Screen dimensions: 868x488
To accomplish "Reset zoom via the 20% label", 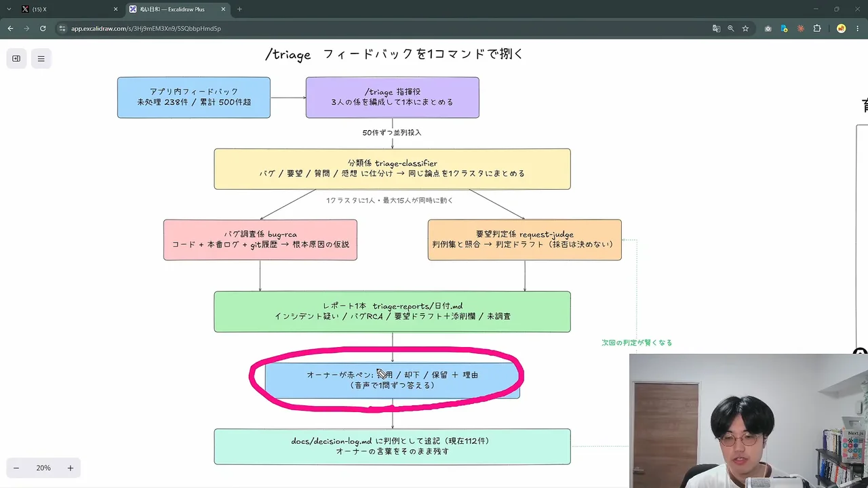I will tap(43, 468).
